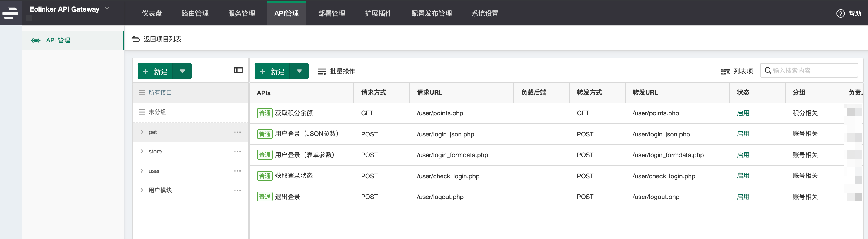The height and width of the screenshot is (239, 868).
Task: Click the Eolinker logo icon
Action: 10,13
